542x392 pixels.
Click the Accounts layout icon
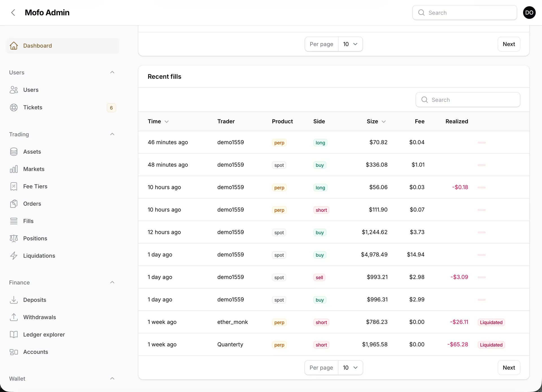click(14, 352)
